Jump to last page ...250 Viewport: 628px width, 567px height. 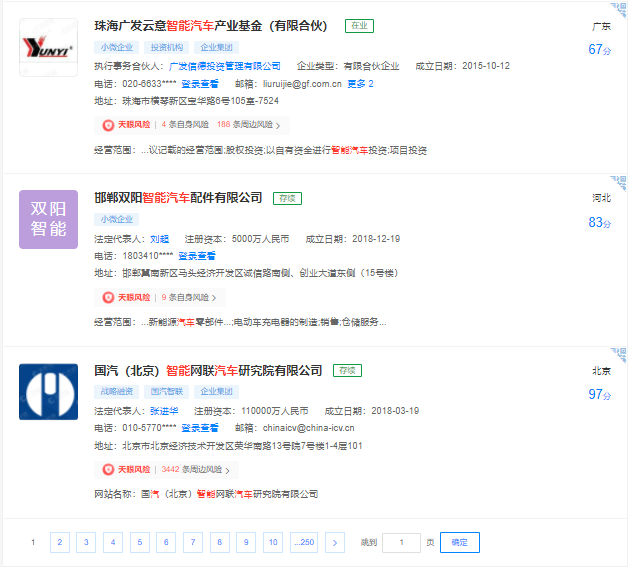click(304, 543)
